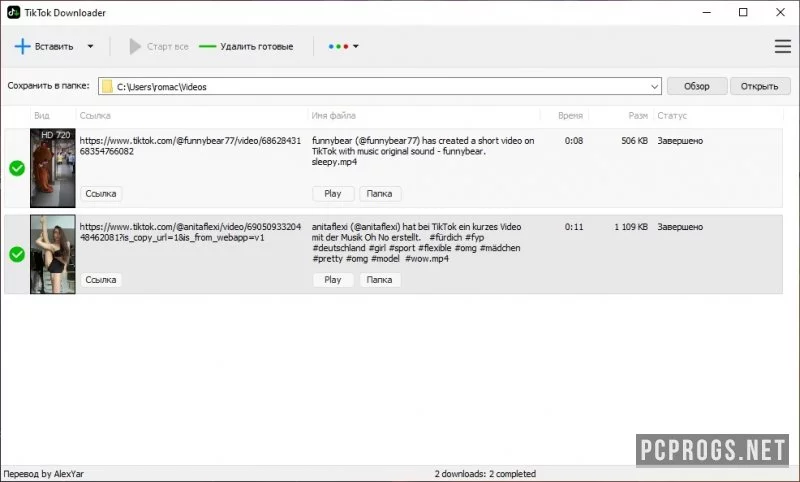This screenshot has width=800, height=482.
Task: Play the anitaflexi video
Action: [333, 280]
